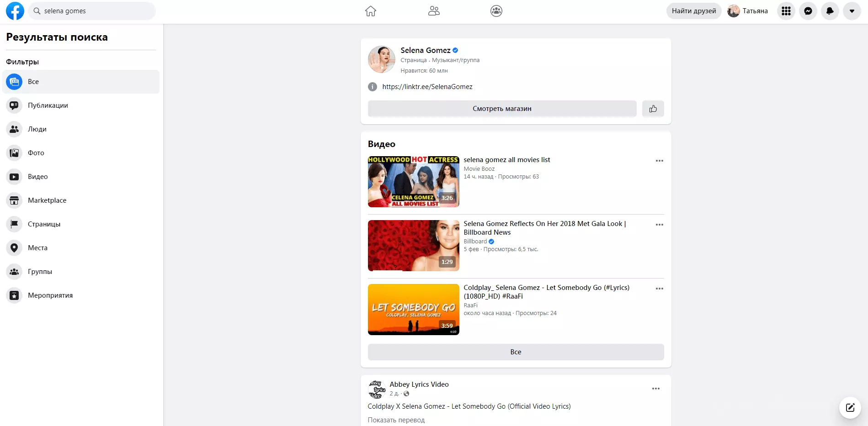
Task: Select the 'Группы' filter
Action: pyautogui.click(x=81, y=272)
